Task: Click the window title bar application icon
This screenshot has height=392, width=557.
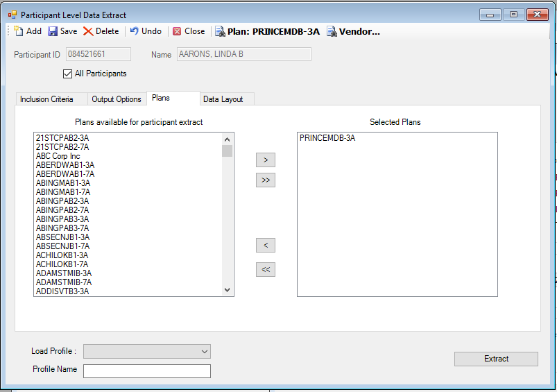Action: (12, 15)
